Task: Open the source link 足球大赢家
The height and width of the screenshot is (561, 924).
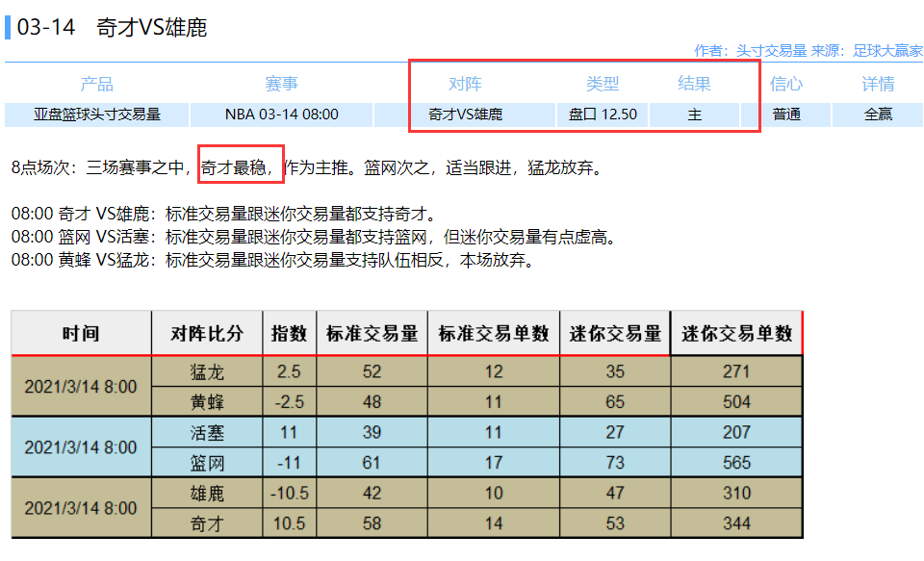Action: pos(887,51)
